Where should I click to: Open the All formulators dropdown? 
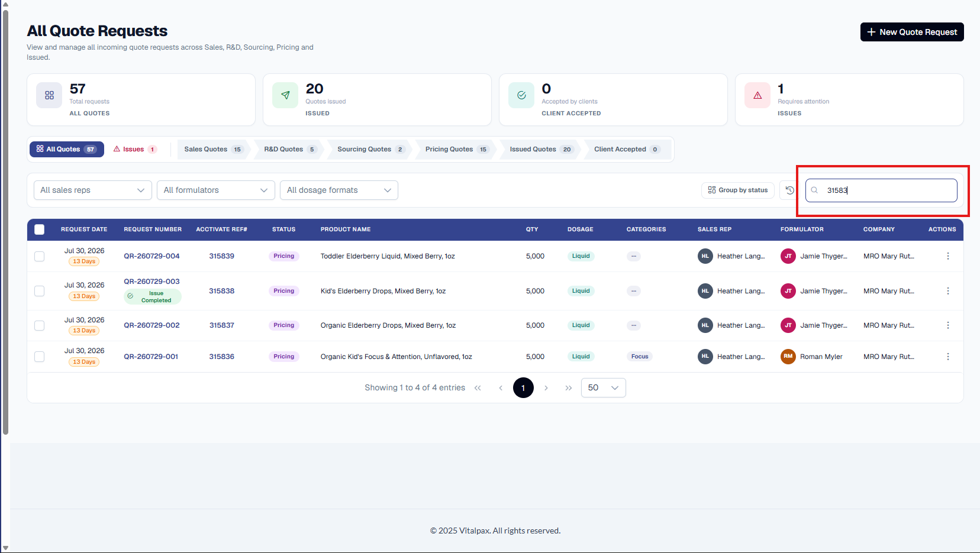pos(216,190)
